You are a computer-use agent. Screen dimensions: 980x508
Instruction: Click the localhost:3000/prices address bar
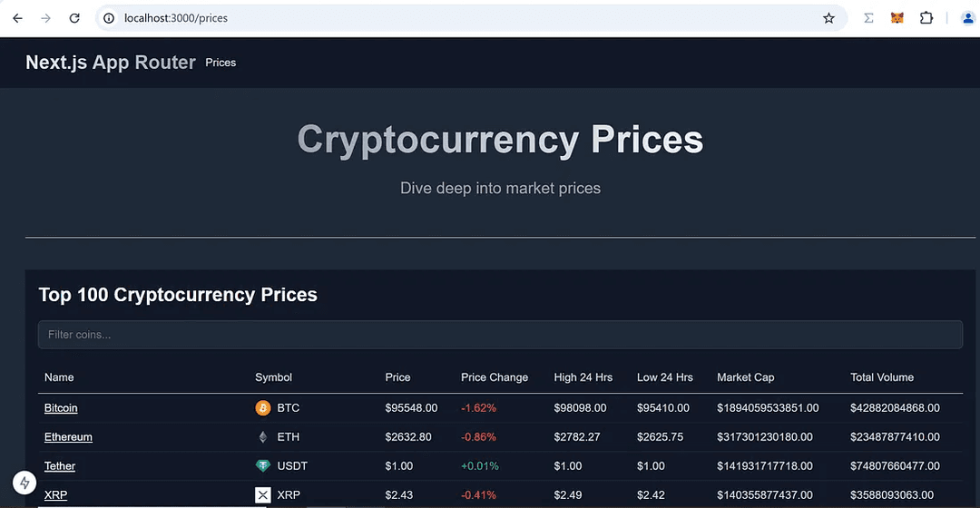(x=454, y=18)
